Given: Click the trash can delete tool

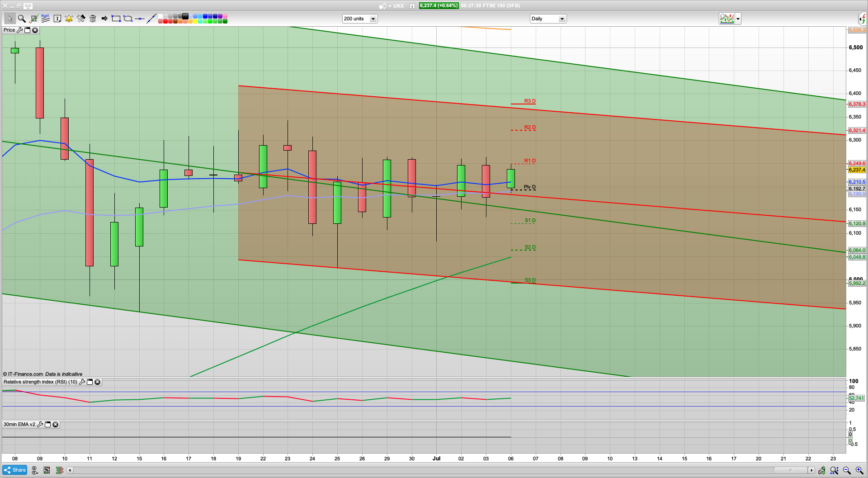Looking at the screenshot, I should 93,19.
